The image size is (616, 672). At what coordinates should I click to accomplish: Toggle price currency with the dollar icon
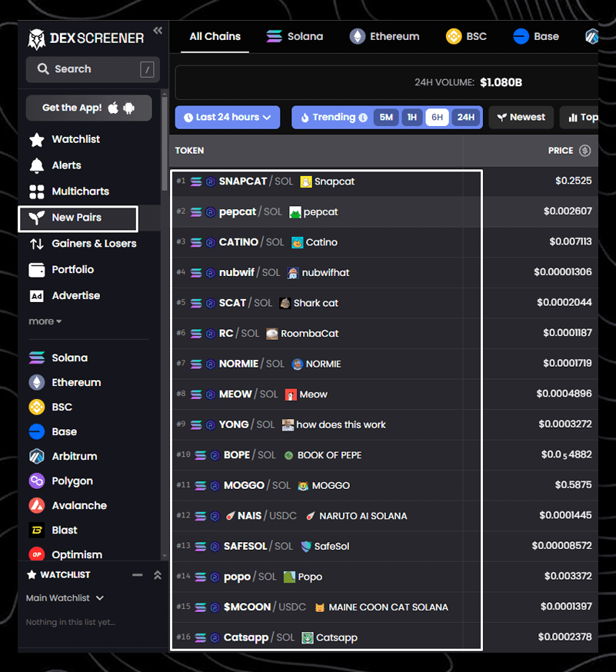pyautogui.click(x=585, y=151)
